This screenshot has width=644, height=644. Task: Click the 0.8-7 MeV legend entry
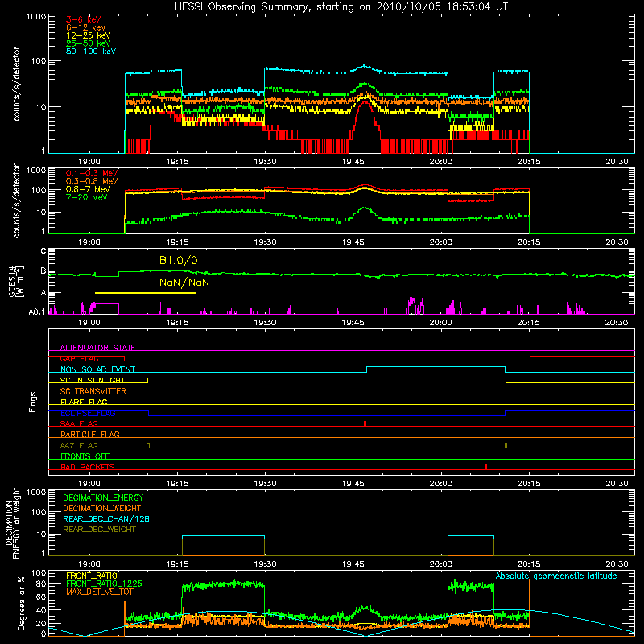tap(88, 189)
